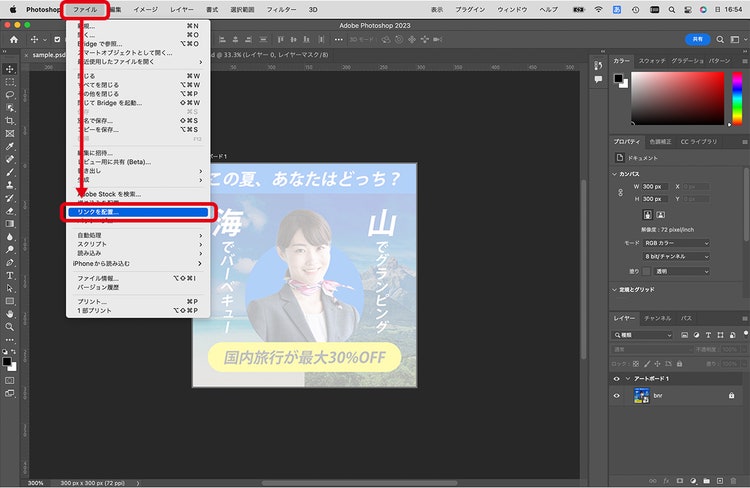Toggle type layer filter in Layers panel
The image size is (750, 488).
point(708,335)
